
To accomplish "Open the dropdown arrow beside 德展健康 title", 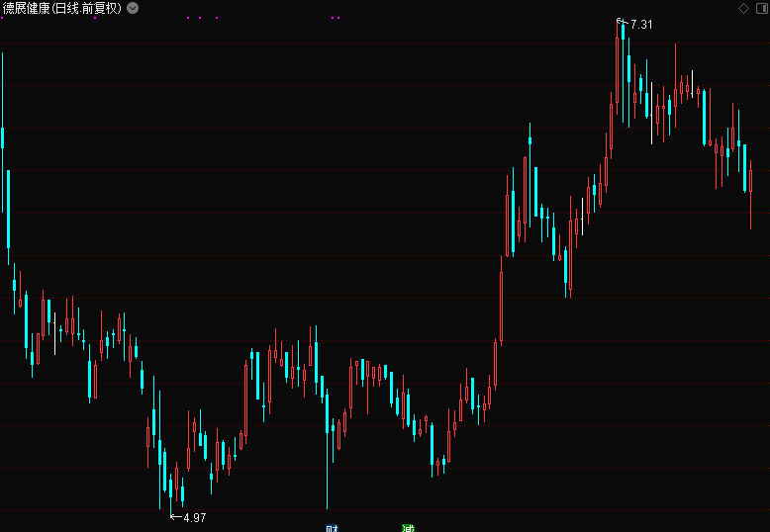I will (x=133, y=8).
